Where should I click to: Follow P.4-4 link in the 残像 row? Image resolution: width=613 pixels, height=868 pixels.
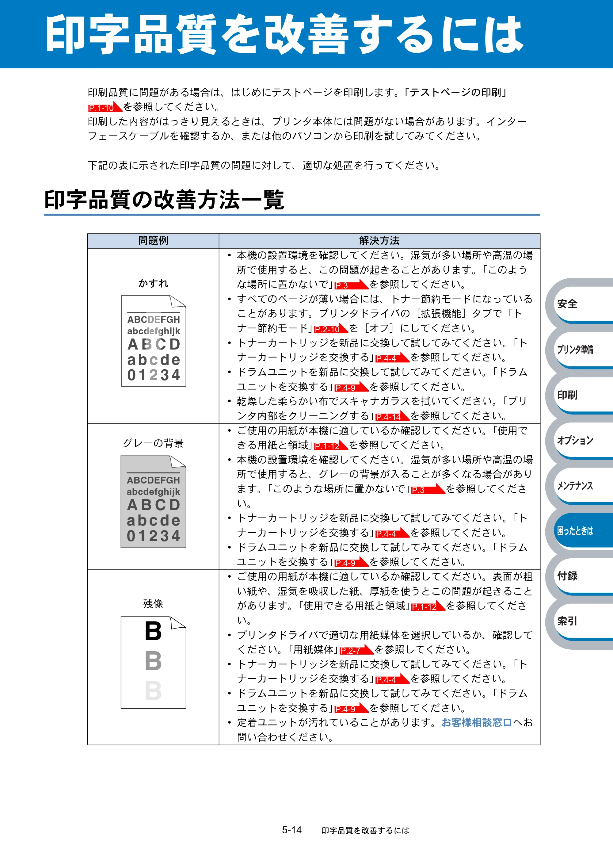pos(392,679)
